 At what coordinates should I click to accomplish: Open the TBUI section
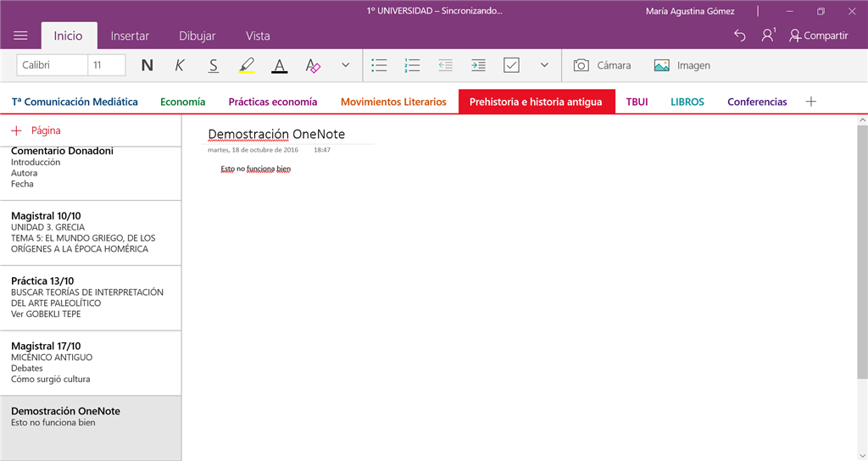pos(637,102)
